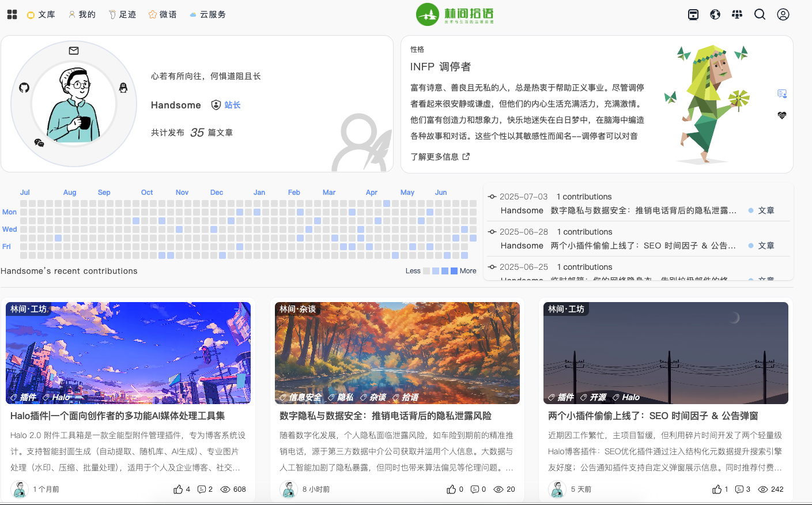Click the 插件 tag on Halo插件 AI媒体 card
812x505 pixels.
[x=23, y=397]
